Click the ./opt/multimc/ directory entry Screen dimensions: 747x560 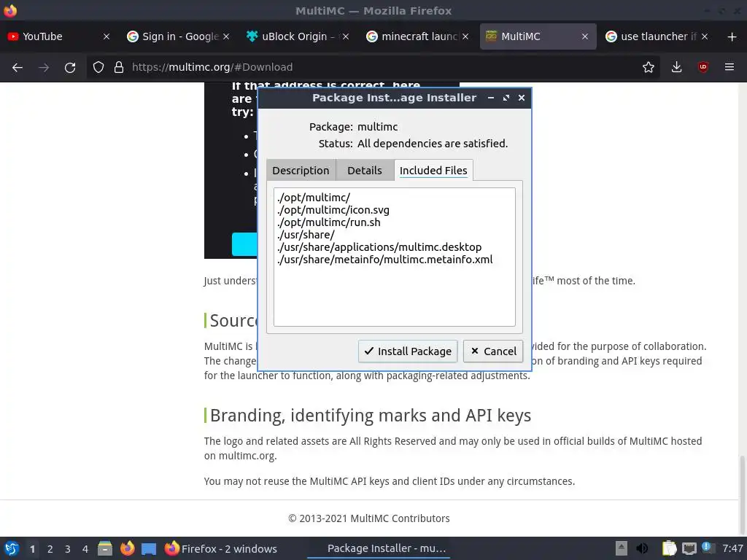coord(314,198)
